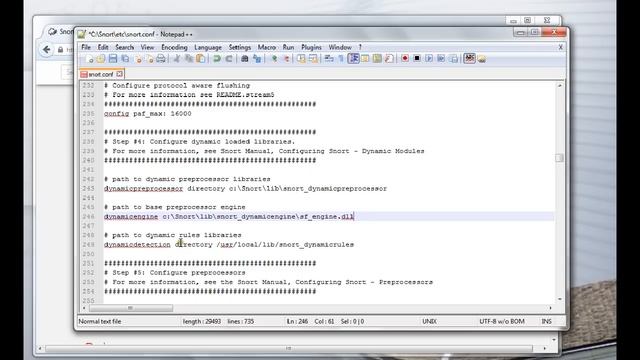Click line number 250 in the margin

click(x=88, y=254)
